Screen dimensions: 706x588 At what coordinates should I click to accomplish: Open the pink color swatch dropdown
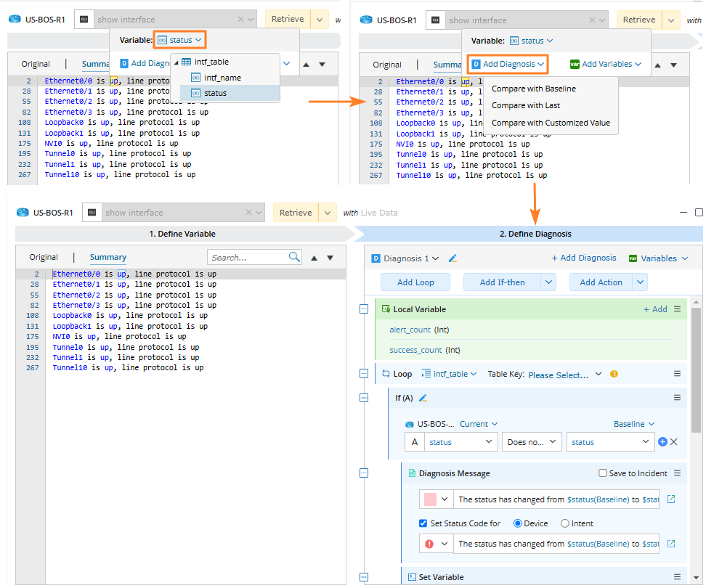coord(436,499)
